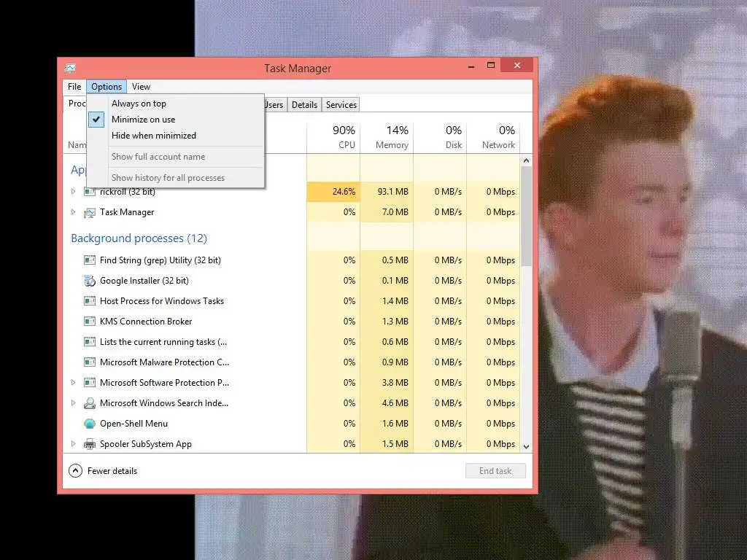Viewport: 747px width, 560px height.
Task: Close the Task Manager window
Action: (517, 65)
